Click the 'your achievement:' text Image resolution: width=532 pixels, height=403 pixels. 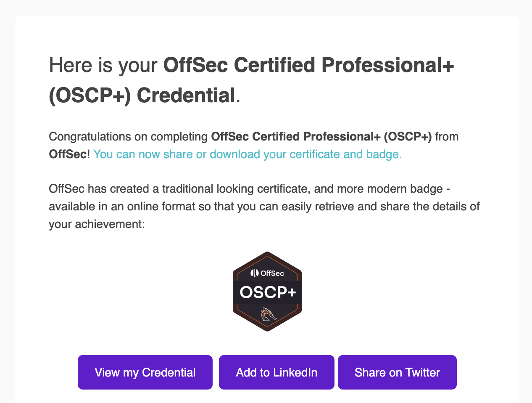(x=97, y=224)
